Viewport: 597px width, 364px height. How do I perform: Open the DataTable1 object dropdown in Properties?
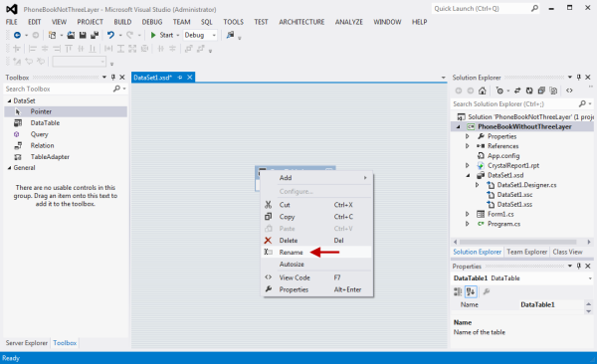tap(590, 278)
